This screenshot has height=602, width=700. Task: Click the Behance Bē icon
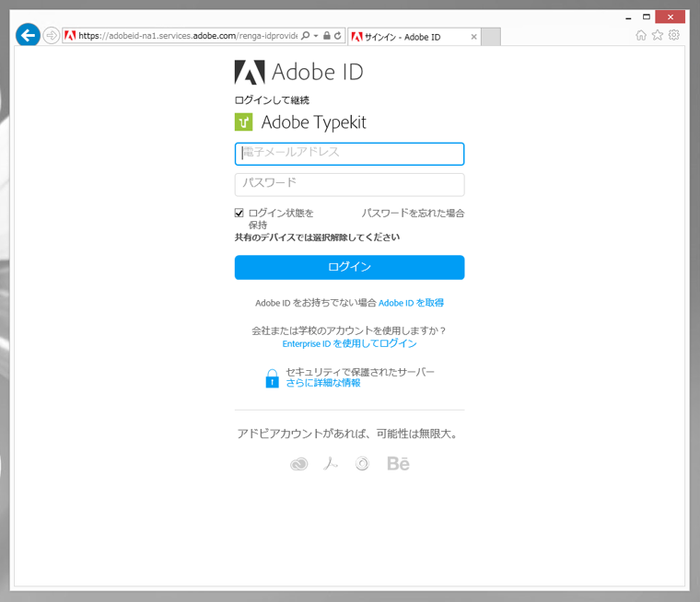[x=398, y=464]
